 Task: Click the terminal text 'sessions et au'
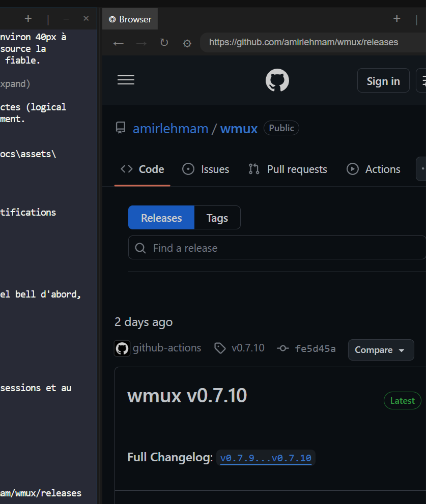pyautogui.click(x=36, y=388)
